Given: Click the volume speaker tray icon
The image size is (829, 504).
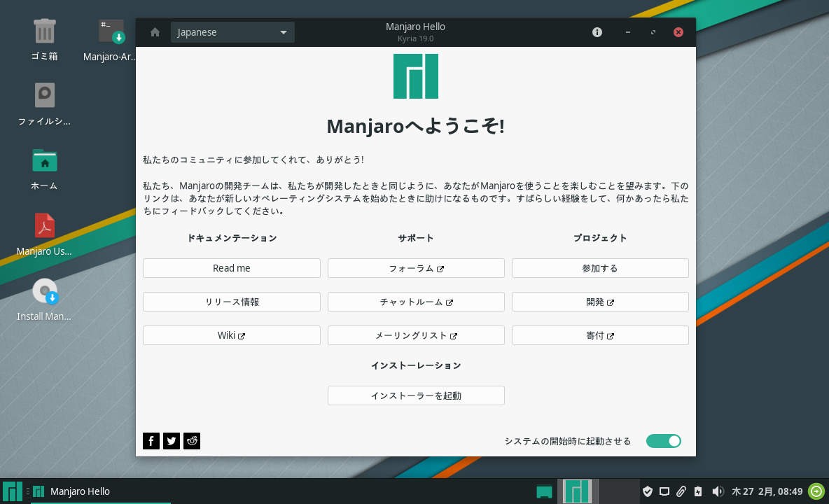Looking at the screenshot, I should [x=717, y=491].
